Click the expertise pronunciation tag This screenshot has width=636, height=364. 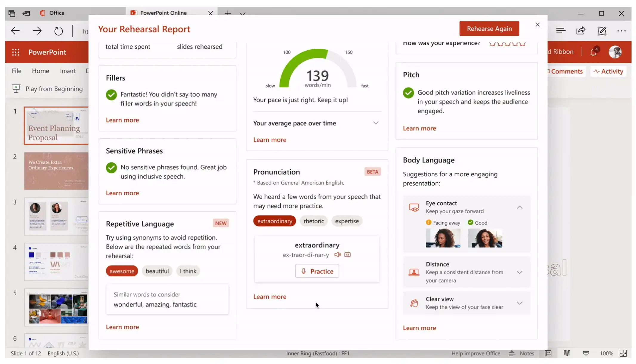347,221
